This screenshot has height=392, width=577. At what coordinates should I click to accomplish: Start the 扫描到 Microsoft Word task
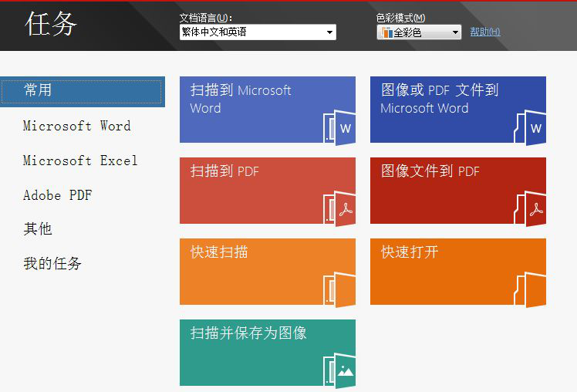268,110
